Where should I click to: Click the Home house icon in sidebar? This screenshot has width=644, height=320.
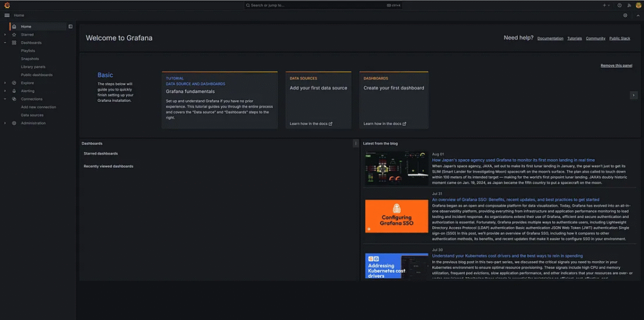14,26
